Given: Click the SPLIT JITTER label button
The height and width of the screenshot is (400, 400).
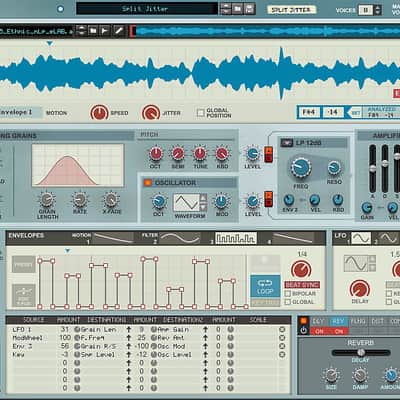Looking at the screenshot, I should click(x=291, y=10).
